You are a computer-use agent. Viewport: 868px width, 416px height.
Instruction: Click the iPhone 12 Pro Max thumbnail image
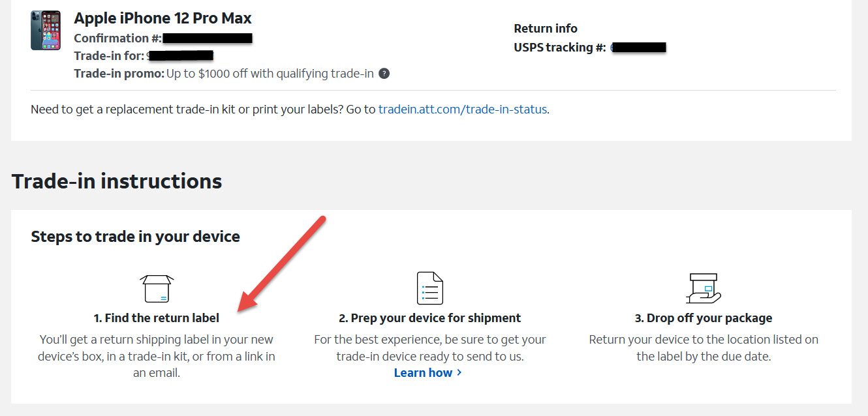(46, 30)
